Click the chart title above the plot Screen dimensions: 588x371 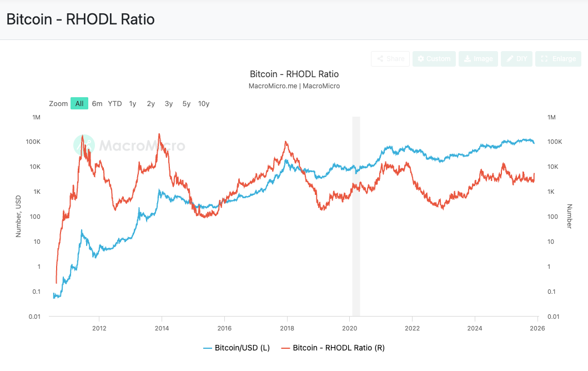(294, 74)
